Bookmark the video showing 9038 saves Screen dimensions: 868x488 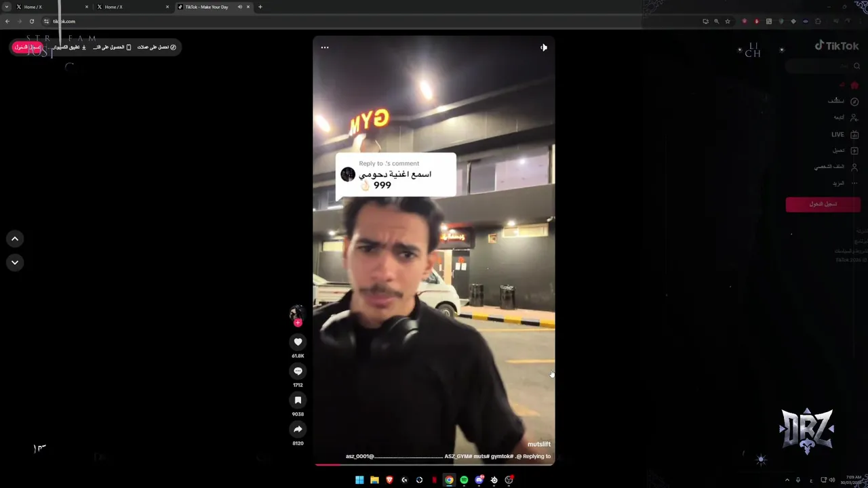(x=298, y=401)
